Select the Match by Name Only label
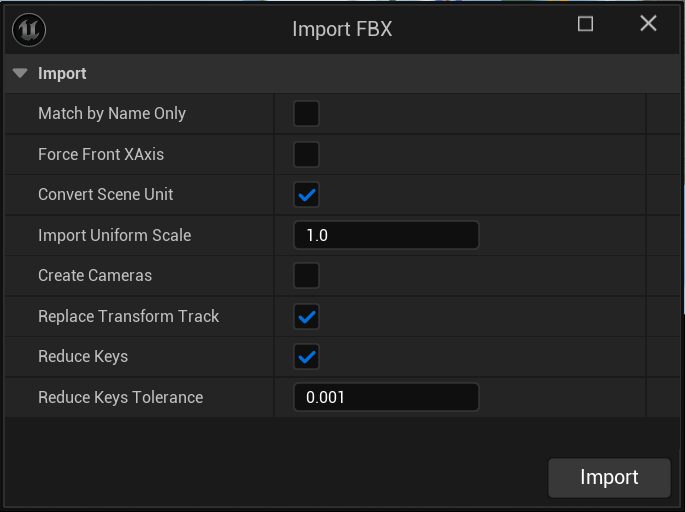 pos(112,114)
